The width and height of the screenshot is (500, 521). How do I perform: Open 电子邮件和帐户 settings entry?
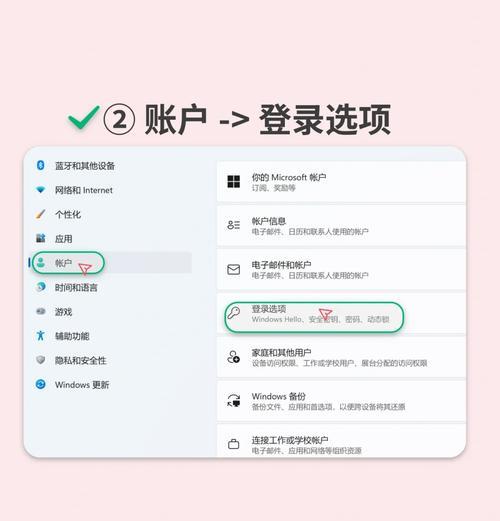(341, 269)
